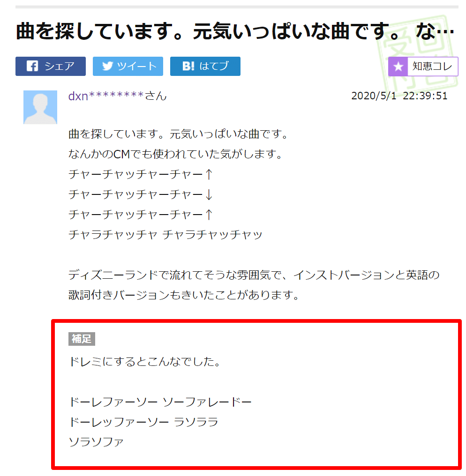This screenshot has width=466, height=476.
Task: Click the line なんかのCMでも使われていた気がします
Action: click(176, 154)
